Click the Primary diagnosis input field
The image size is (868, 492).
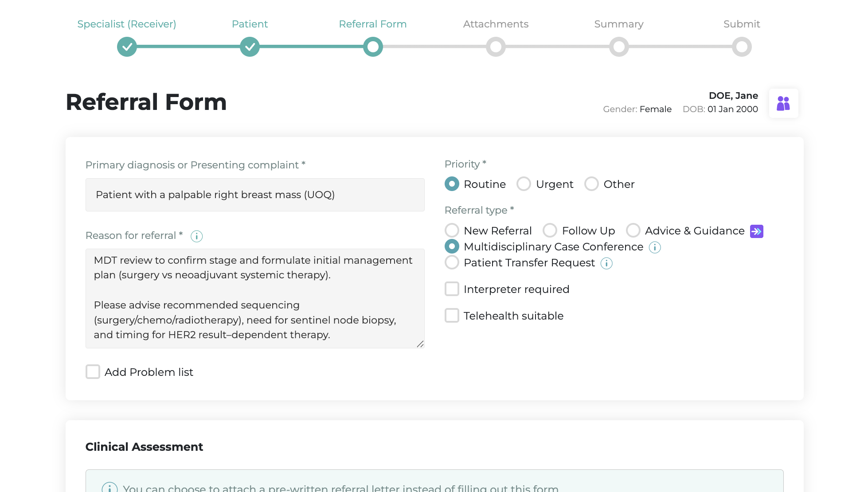pos(255,195)
